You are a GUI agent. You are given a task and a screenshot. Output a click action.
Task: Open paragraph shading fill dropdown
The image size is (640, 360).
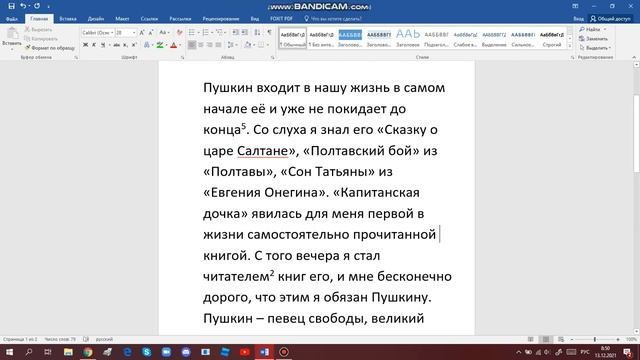coord(253,45)
